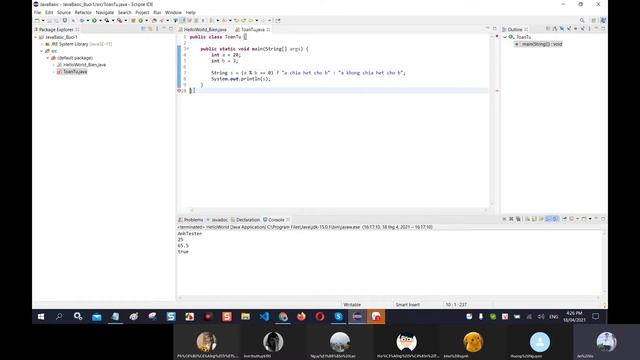Click the System.out.println(s) line in editor
This screenshot has width=640, height=360.
[241, 79]
